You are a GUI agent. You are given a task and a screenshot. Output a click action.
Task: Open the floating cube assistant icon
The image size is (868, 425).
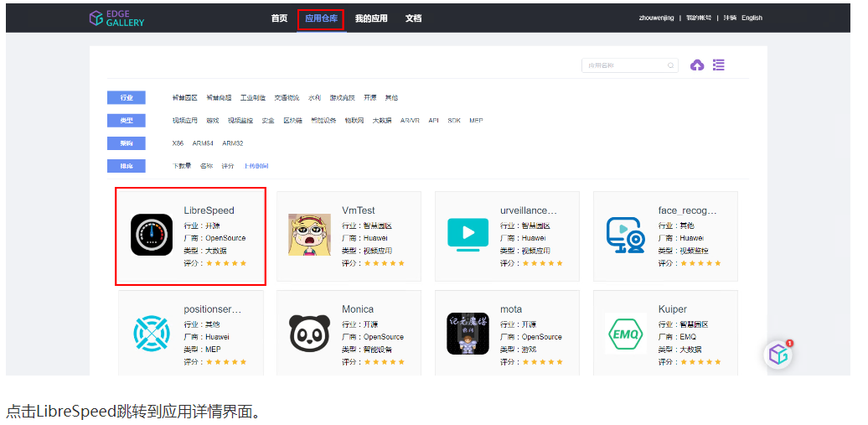[x=778, y=355]
